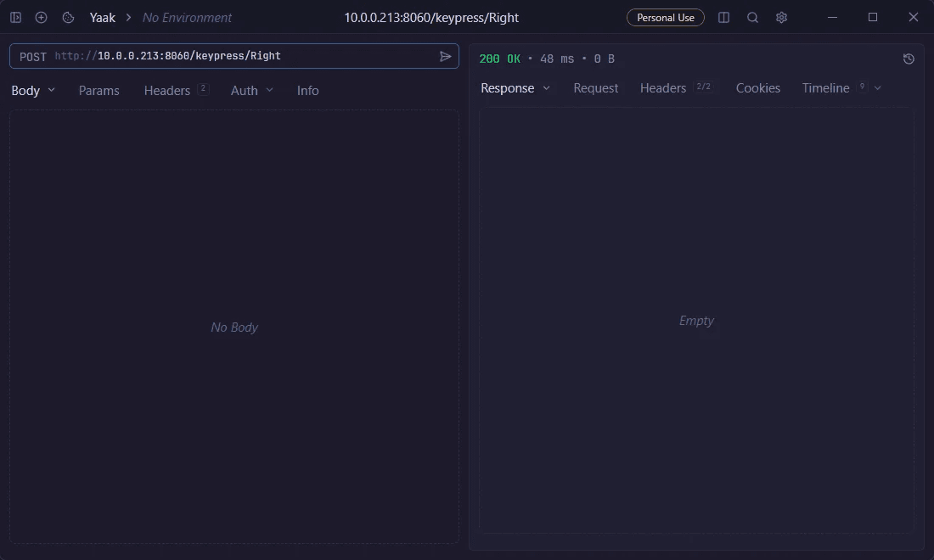Open the search magnifier icon
This screenshot has width=934, height=560.
752,17
